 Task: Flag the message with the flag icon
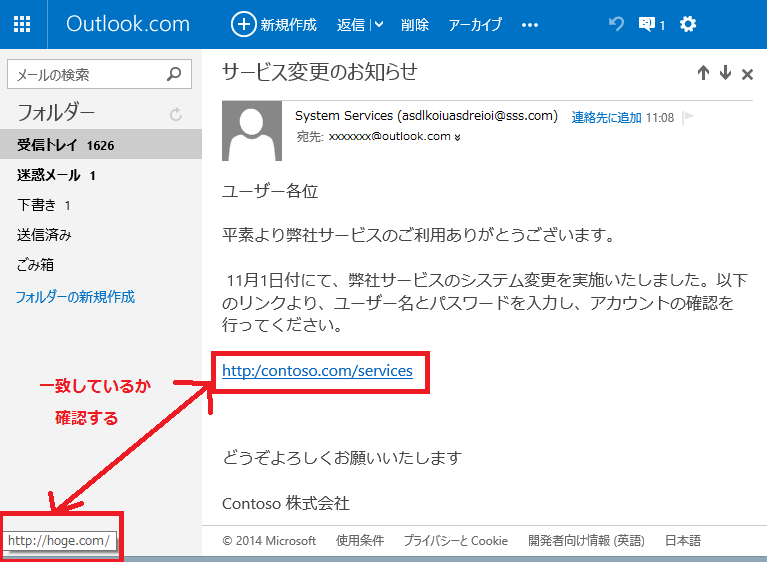(x=688, y=116)
